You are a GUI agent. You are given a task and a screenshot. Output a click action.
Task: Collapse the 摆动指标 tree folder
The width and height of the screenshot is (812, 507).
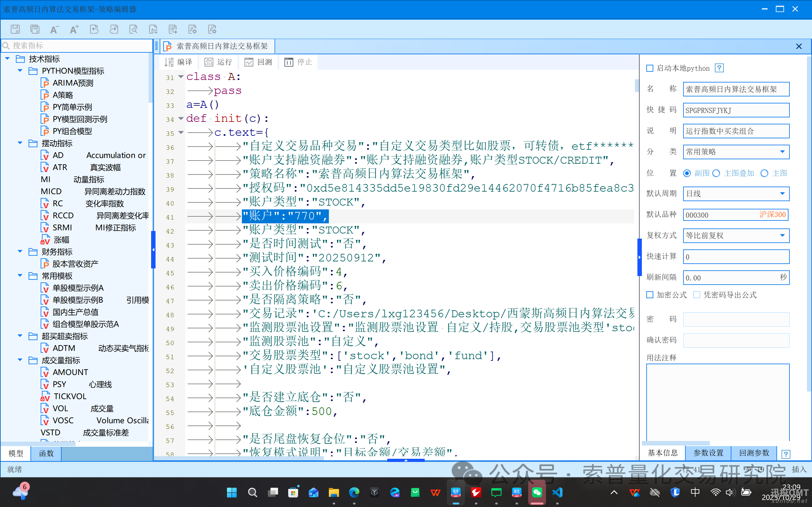click(x=20, y=143)
